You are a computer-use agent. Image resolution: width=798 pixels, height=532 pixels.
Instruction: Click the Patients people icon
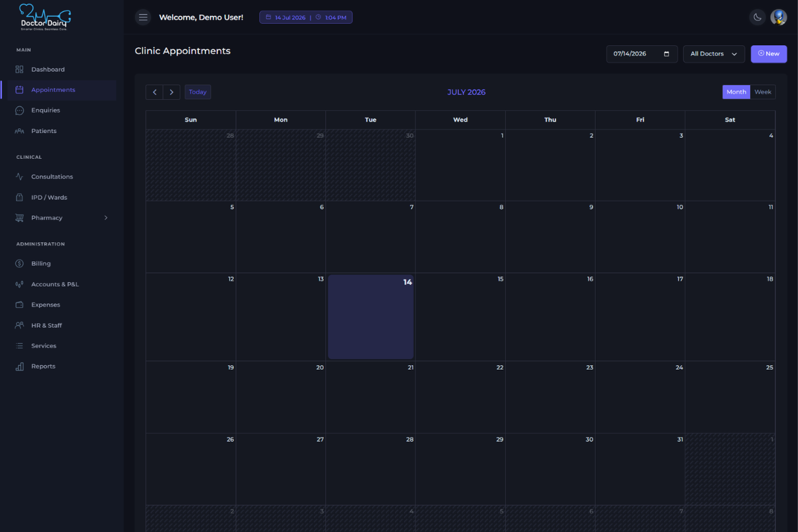[19, 131]
